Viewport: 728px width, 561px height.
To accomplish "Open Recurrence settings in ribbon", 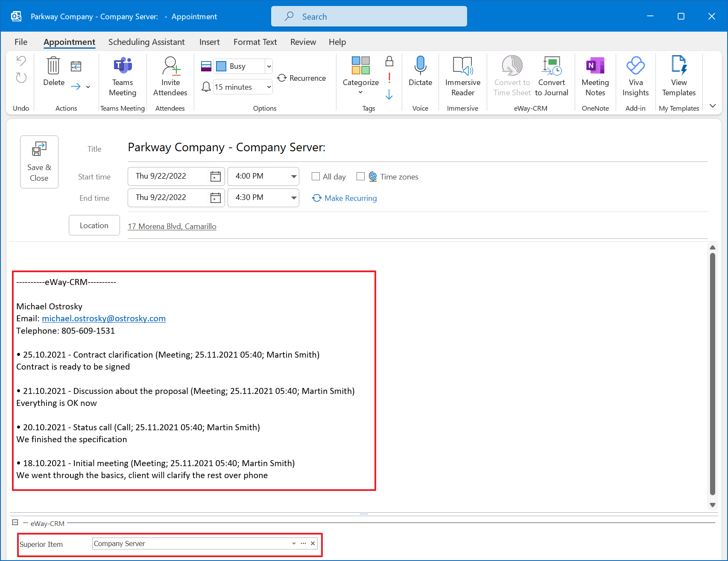I will [x=301, y=78].
